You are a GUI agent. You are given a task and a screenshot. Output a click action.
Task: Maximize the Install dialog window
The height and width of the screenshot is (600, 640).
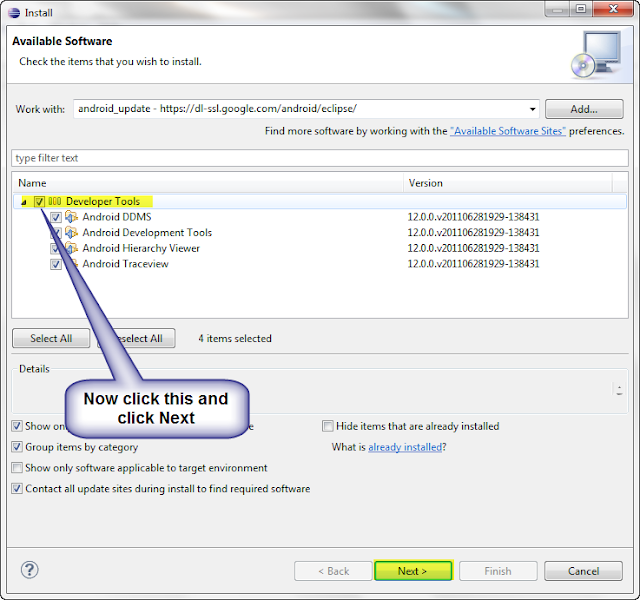tap(581, 9)
